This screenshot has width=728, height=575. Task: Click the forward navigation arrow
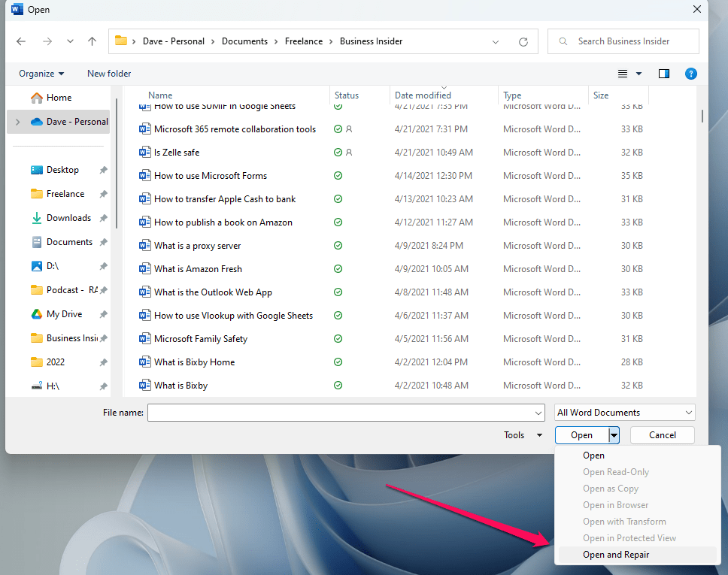tap(47, 41)
